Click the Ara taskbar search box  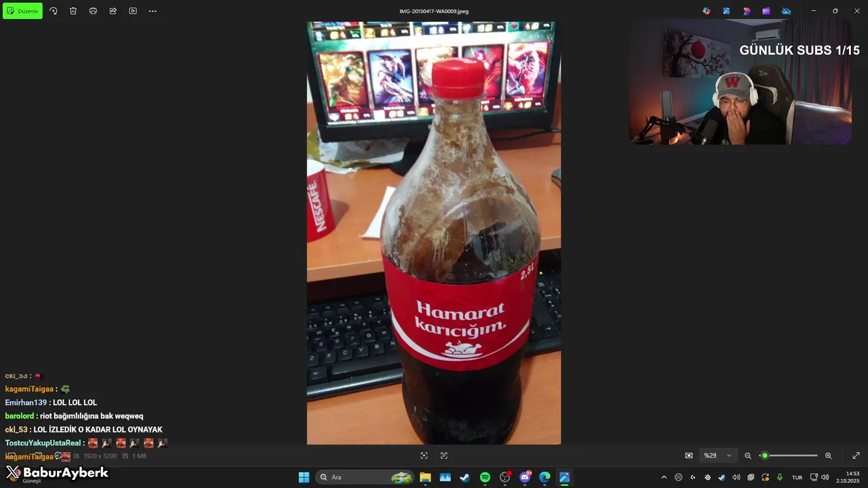click(366, 477)
